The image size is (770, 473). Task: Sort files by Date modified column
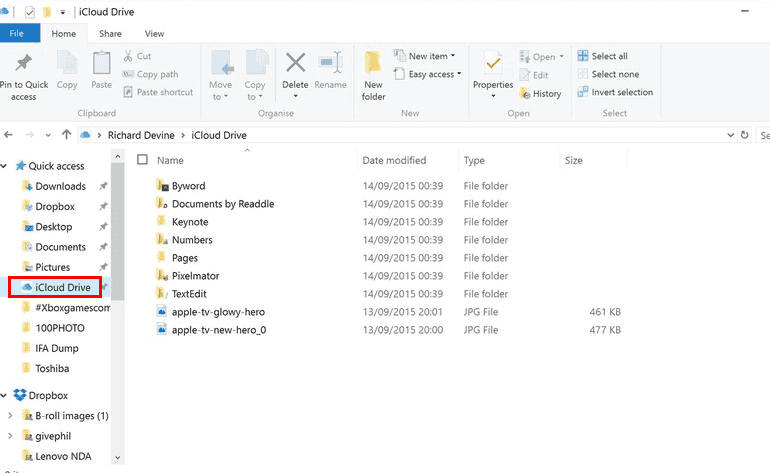[x=394, y=160]
